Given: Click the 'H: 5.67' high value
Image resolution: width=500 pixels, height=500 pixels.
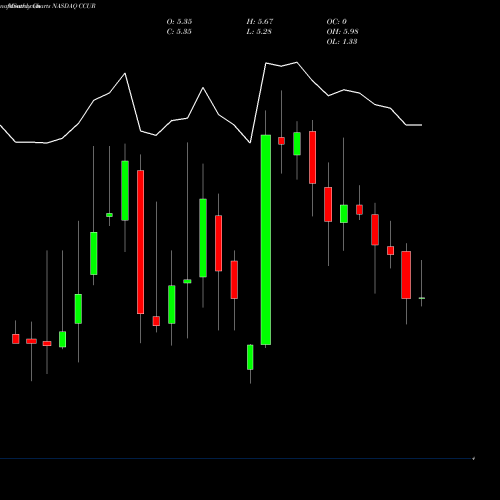Looking at the screenshot, I should tap(260, 21).
